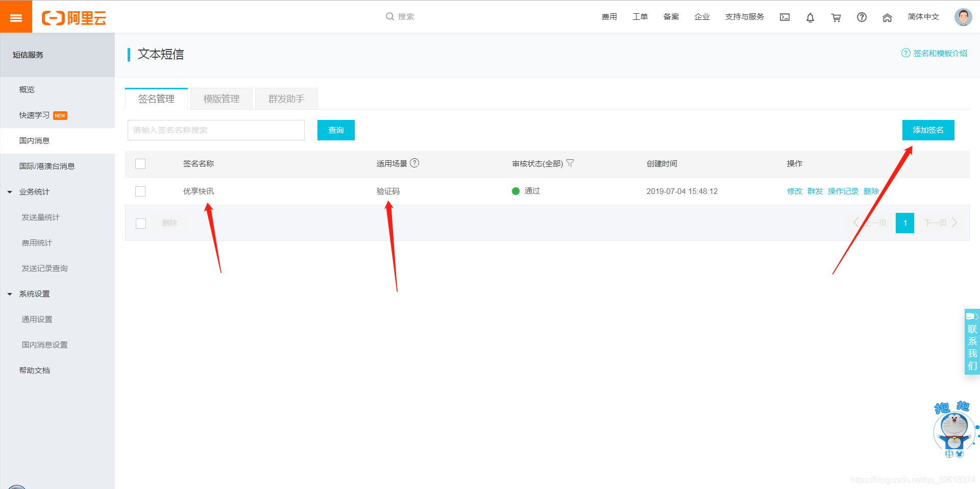Click the 验证码 scenario cell

tap(388, 191)
